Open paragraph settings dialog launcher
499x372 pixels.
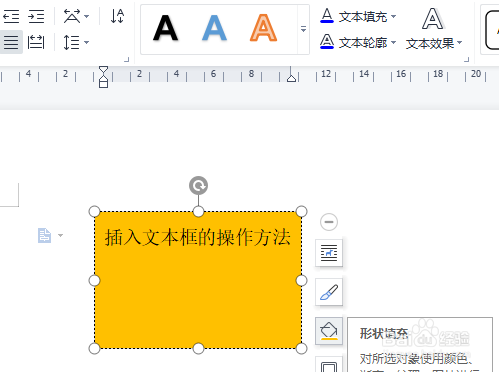pos(127,60)
